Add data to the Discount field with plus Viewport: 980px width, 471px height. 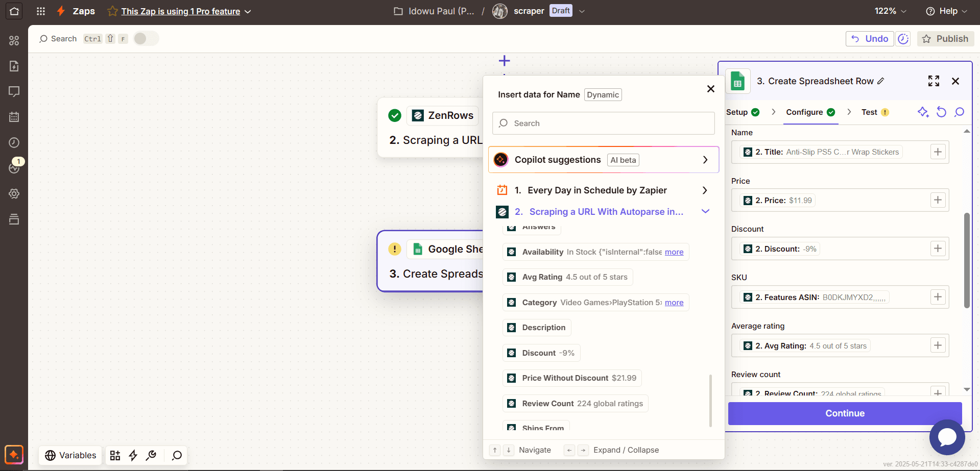click(x=938, y=249)
